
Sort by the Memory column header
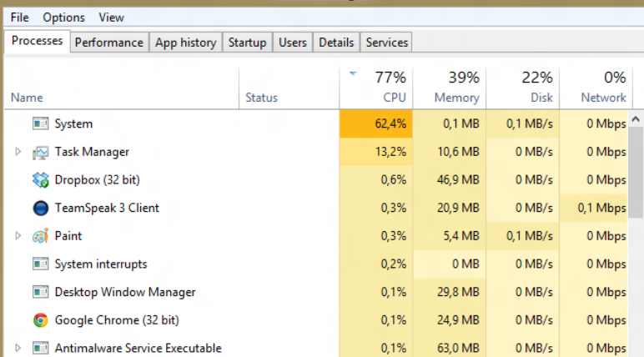point(450,88)
